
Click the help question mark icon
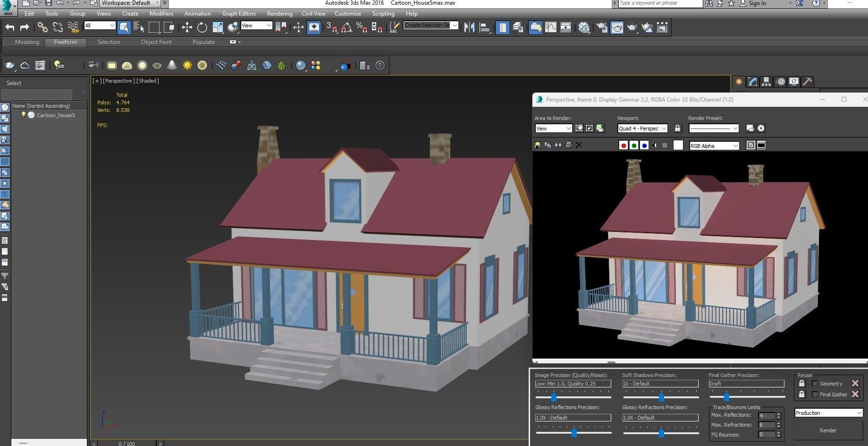pos(380,65)
